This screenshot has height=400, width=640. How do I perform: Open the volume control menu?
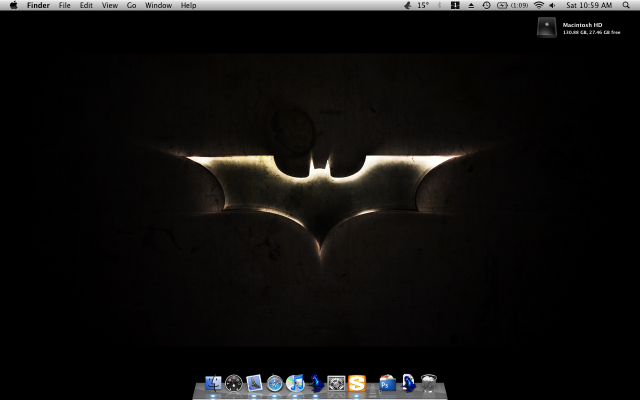pos(552,5)
